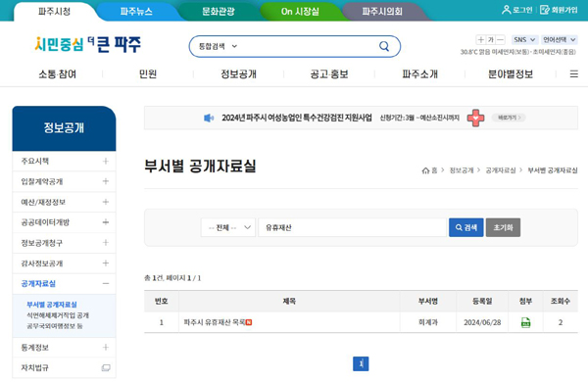The height and width of the screenshot is (382, 588).
Task: Open the 언어선택 language dropdown
Action: point(560,40)
